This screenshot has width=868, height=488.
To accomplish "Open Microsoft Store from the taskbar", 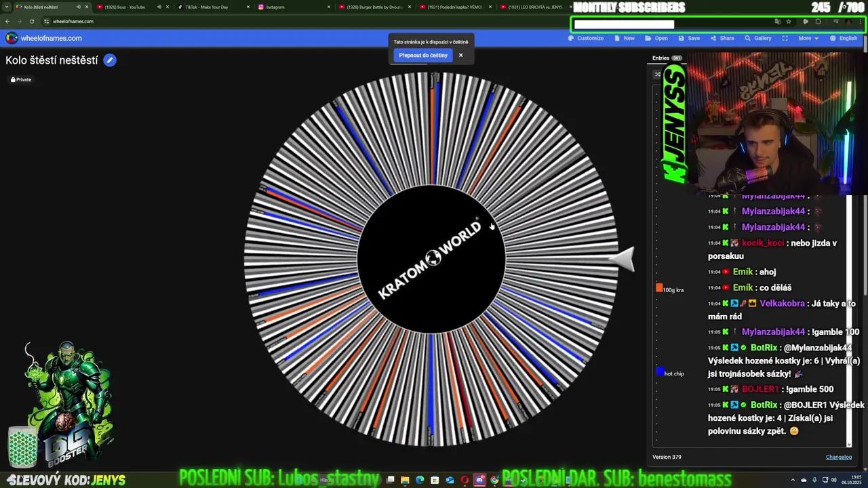I will pyautogui.click(x=435, y=480).
